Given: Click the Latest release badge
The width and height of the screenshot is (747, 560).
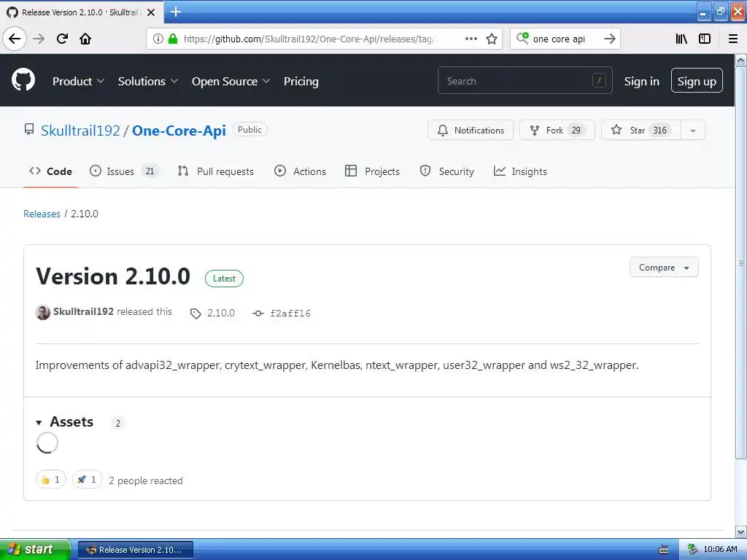Looking at the screenshot, I should (224, 279).
